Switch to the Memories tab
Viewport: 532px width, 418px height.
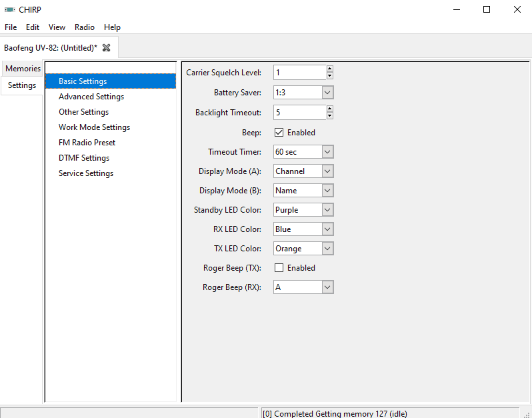click(23, 69)
